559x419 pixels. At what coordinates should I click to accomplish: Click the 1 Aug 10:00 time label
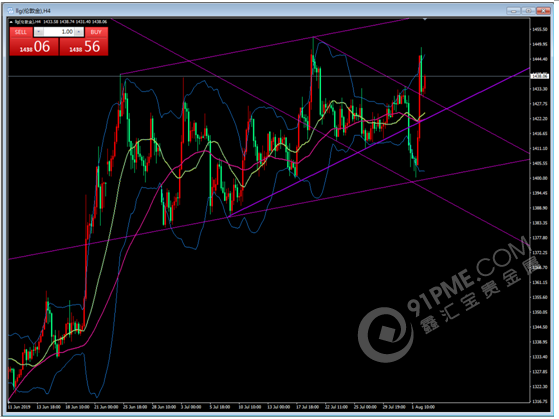[x=423, y=407]
